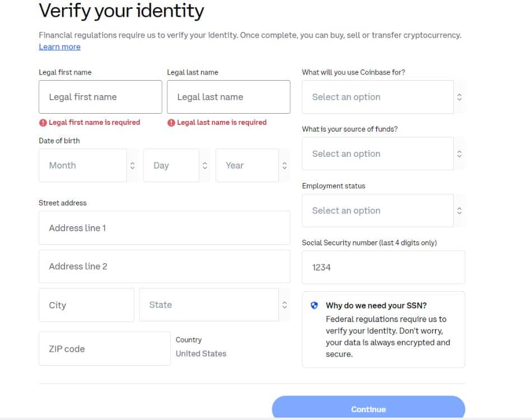Expand the Employment status select box
This screenshot has width=532, height=420.
(384, 211)
